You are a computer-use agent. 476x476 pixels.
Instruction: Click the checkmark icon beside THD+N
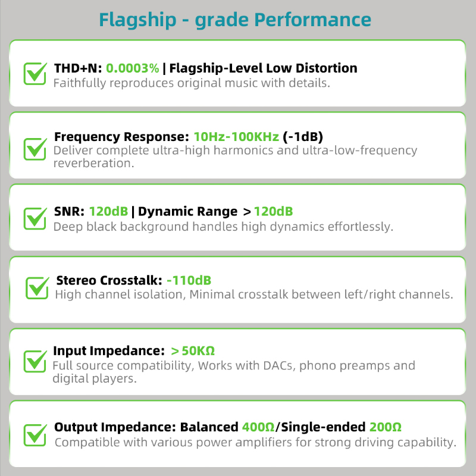35,73
